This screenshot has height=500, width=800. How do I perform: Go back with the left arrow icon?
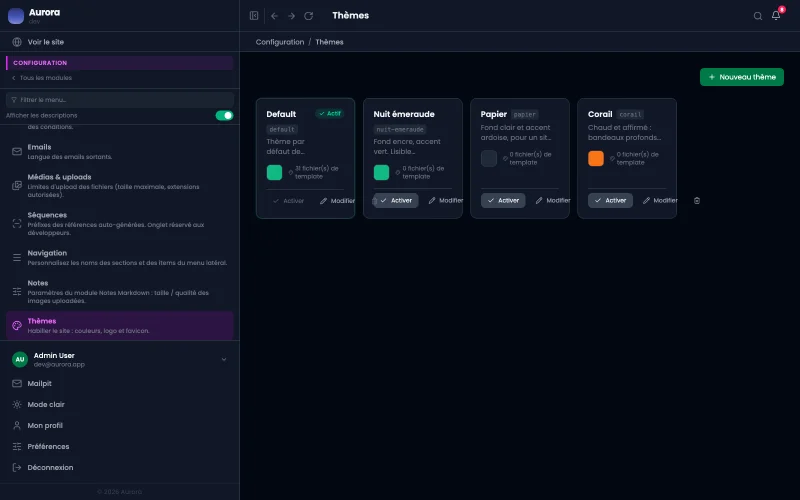[x=274, y=16]
